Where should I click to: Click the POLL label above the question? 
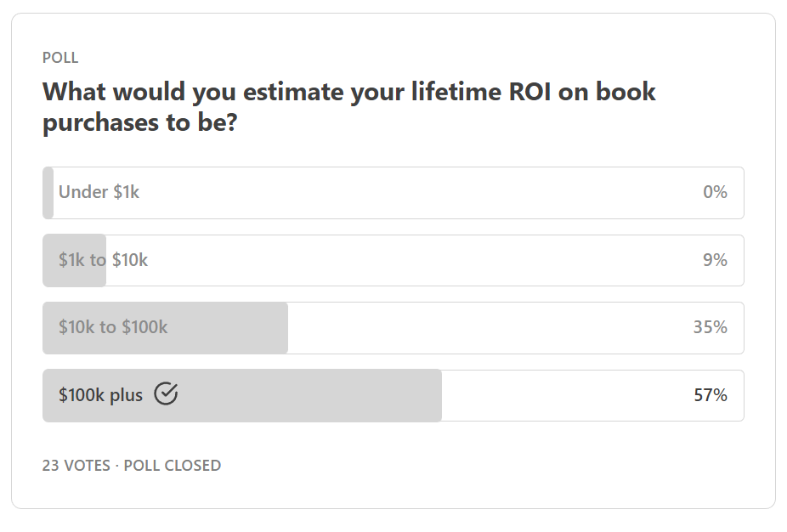tap(60, 58)
